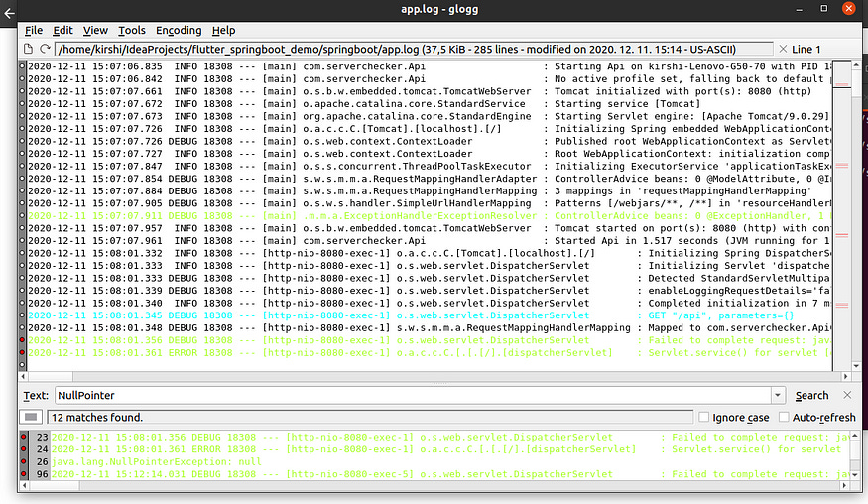Toggle marker of filtered result line 23
The image size is (868, 504).
tap(23, 437)
